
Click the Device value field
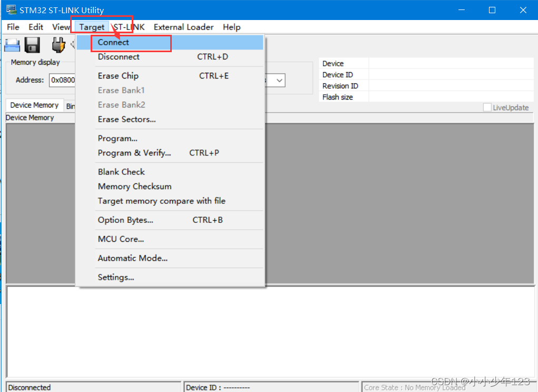point(451,63)
